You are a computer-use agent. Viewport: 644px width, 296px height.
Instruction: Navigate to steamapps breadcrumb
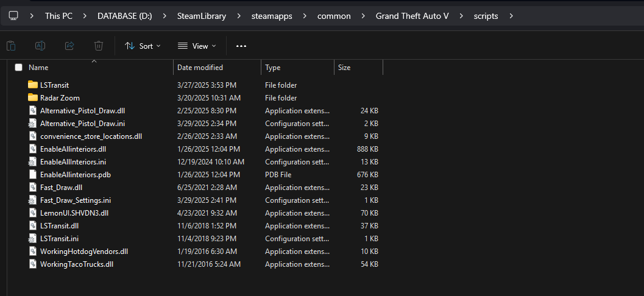(x=272, y=16)
